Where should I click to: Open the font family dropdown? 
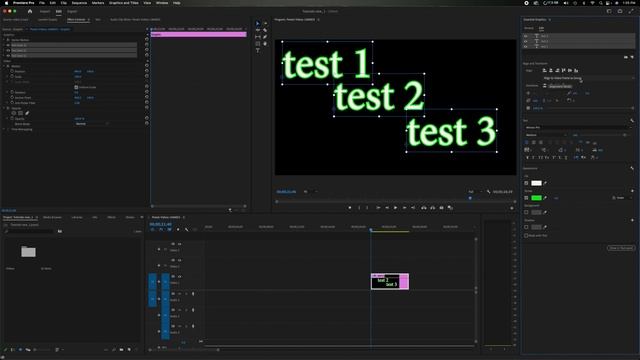click(x=578, y=127)
